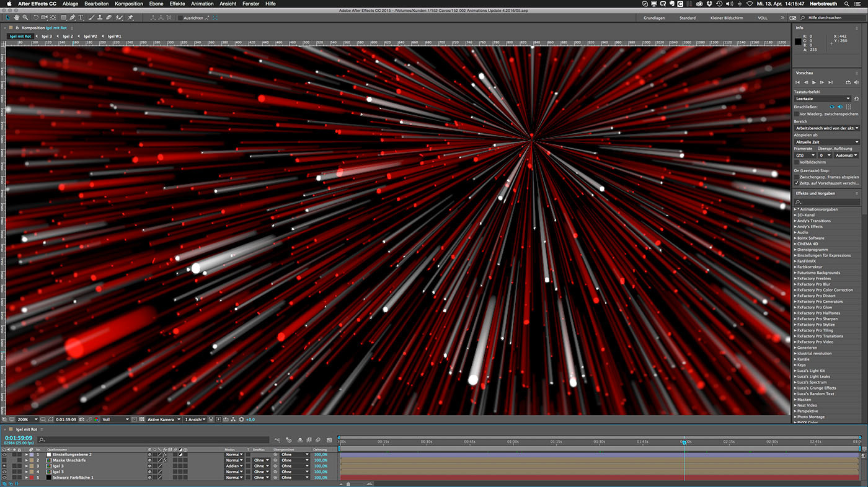This screenshot has width=868, height=487.
Task: Open the Arbeitsbereich range dropdown
Action: (x=827, y=128)
